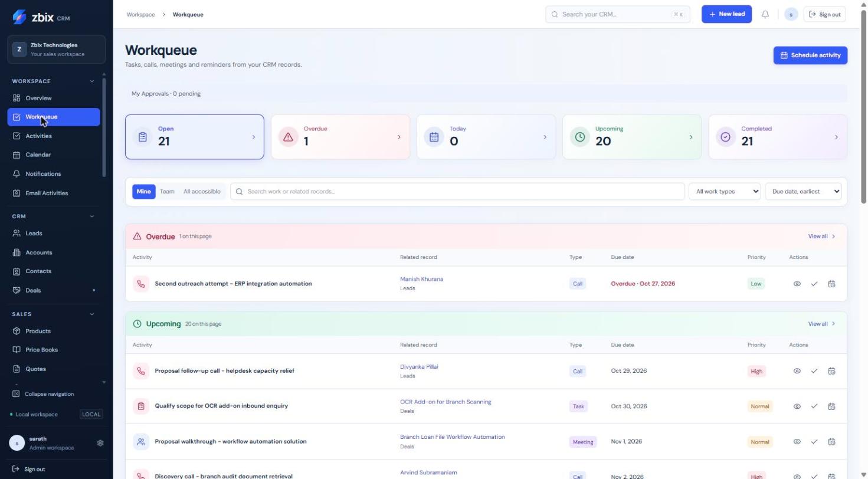The width and height of the screenshot is (868, 479).
Task: Click the phone icon beside Second outreach attempt
Action: click(x=141, y=284)
